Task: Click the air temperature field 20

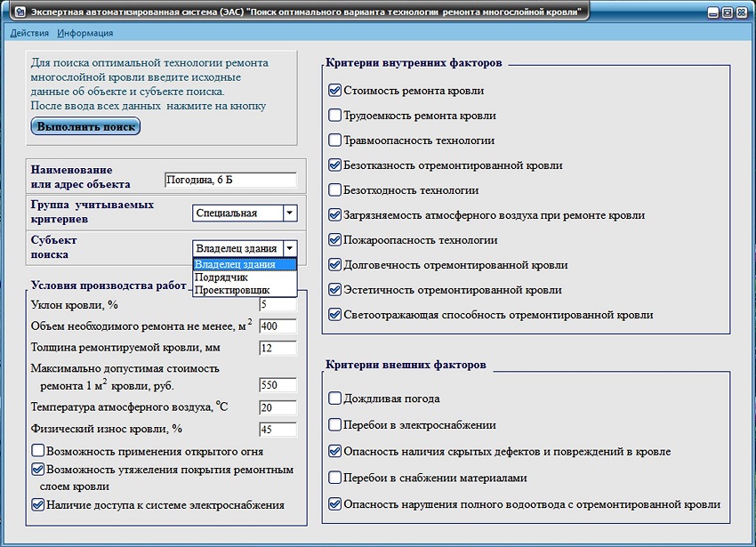Action: (x=277, y=407)
